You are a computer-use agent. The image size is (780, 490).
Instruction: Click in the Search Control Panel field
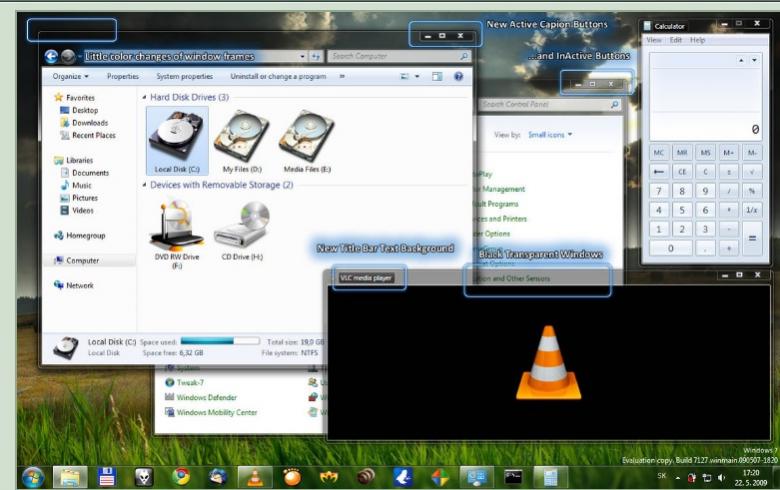coord(551,104)
